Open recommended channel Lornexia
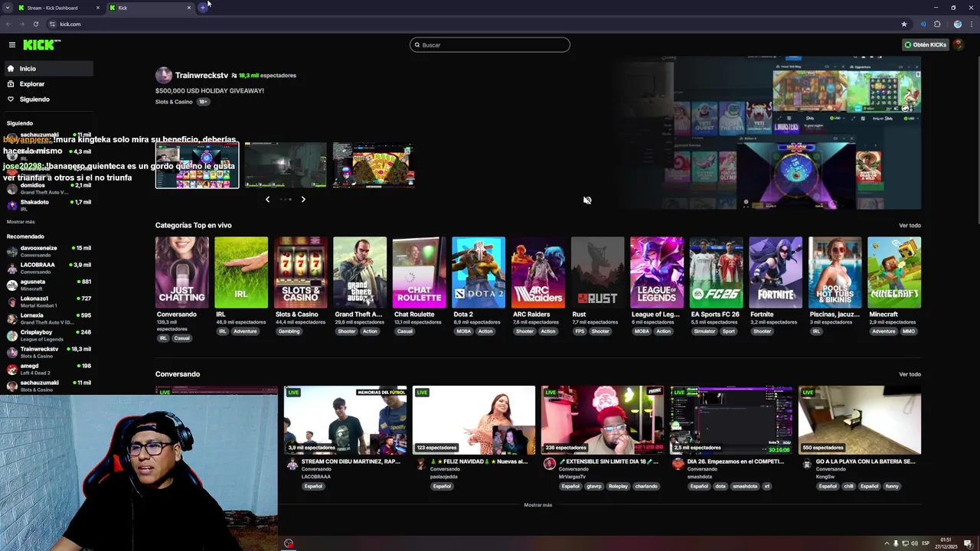Screen dimensions: 980x551 point(47,318)
